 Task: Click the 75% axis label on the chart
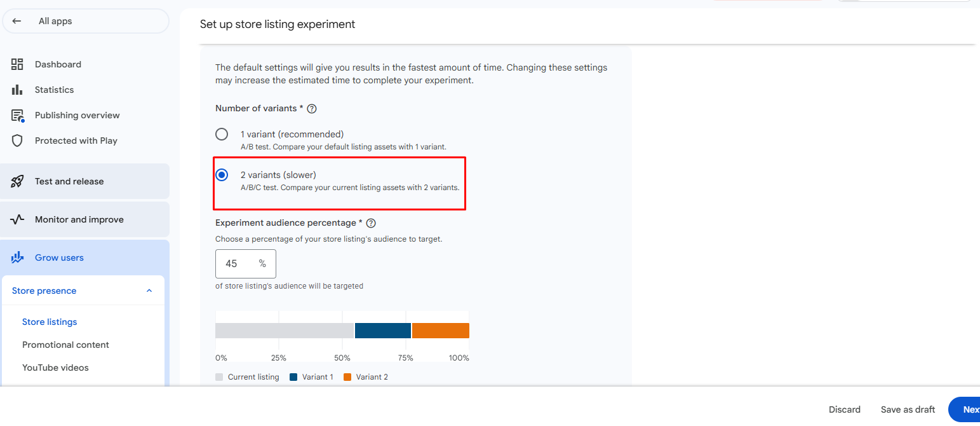tap(405, 358)
